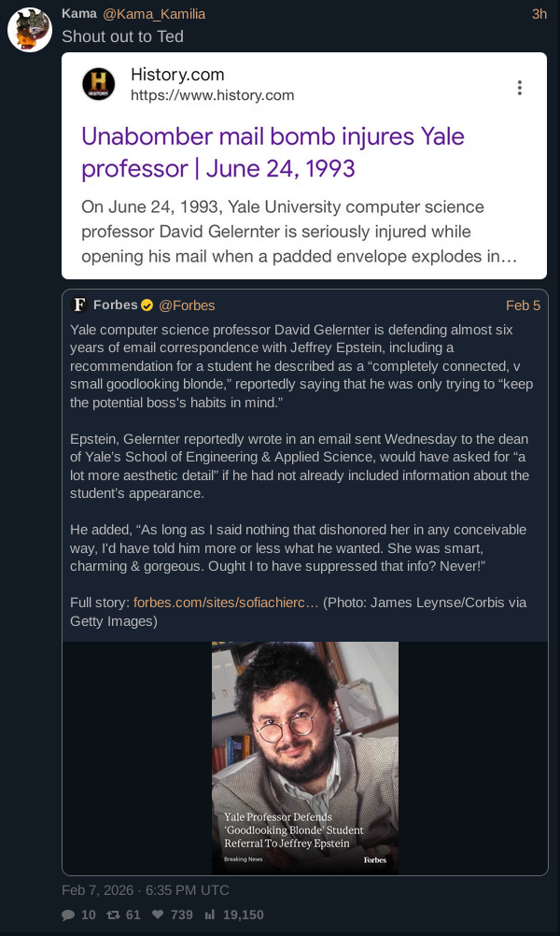The height and width of the screenshot is (936, 560).
Task: Click Kama's profile avatar
Action: click(x=29, y=29)
